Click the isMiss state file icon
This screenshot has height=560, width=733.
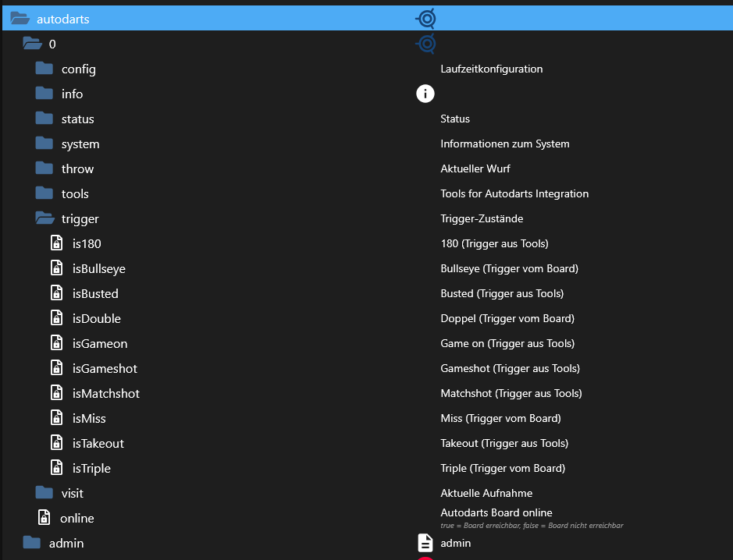56,418
